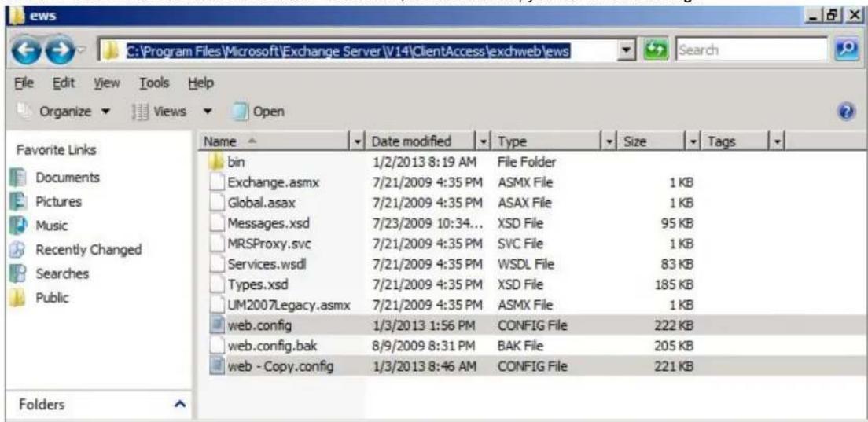This screenshot has width=868, height=422.
Task: Click the Messages.xsd file icon
Action: (x=218, y=223)
